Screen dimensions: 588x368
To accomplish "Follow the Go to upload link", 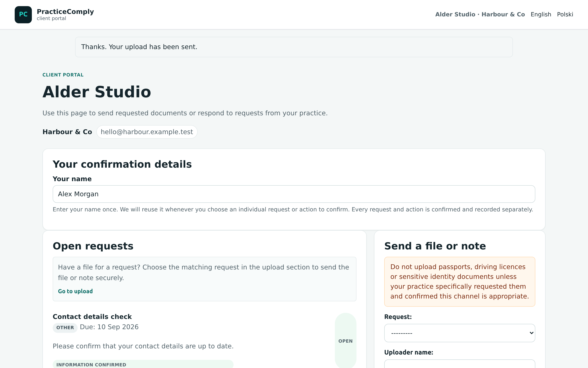I will (x=75, y=291).
